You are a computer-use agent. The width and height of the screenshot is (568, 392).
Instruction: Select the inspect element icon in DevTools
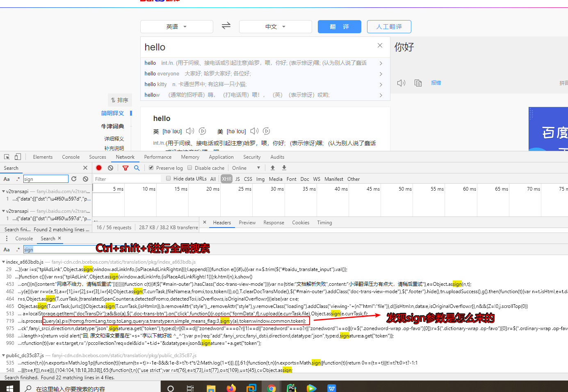pyautogui.click(x=7, y=157)
